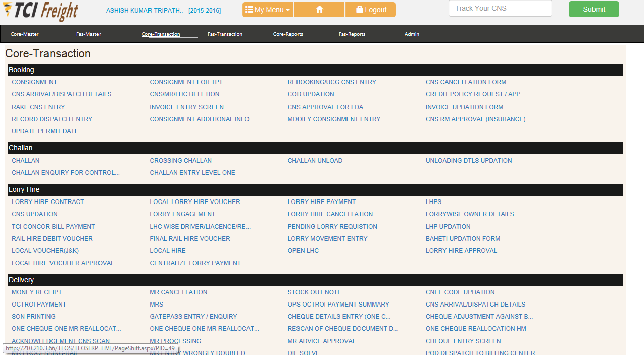Open PENDING LORRY REQUISTION link
The height and width of the screenshot is (355, 644).
pyautogui.click(x=332, y=227)
